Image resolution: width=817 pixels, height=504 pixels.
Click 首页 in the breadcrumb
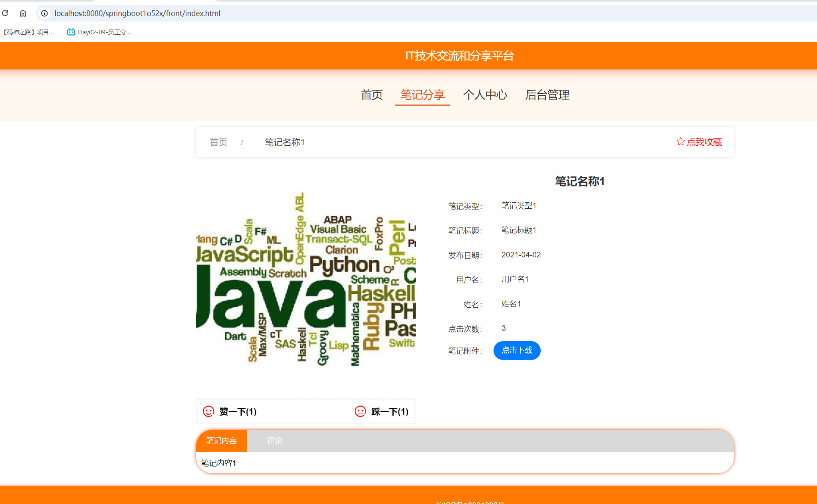(x=218, y=142)
